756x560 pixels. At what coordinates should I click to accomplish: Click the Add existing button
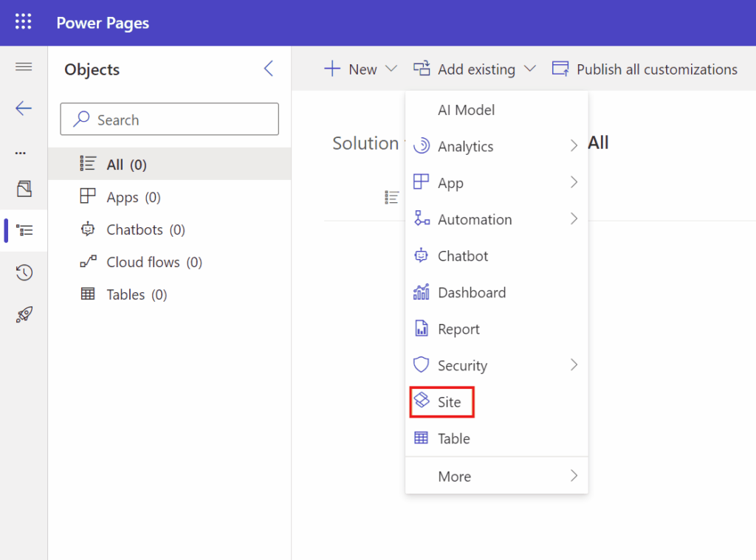coord(474,69)
